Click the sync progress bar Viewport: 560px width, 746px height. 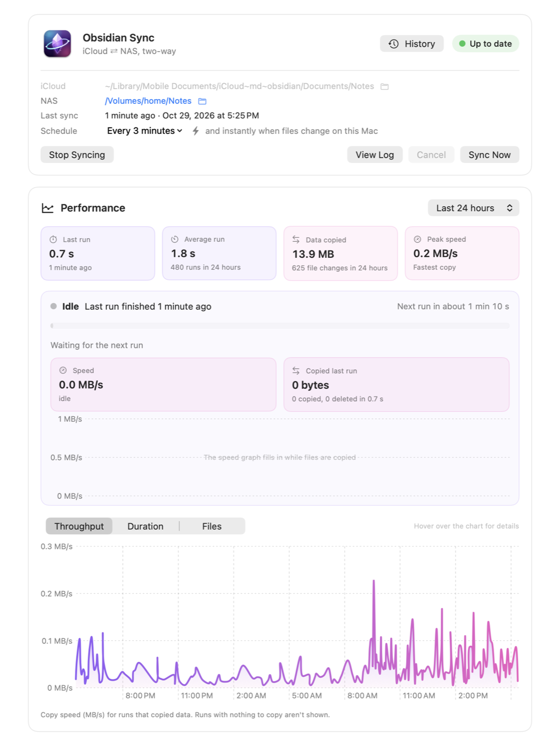(280, 326)
